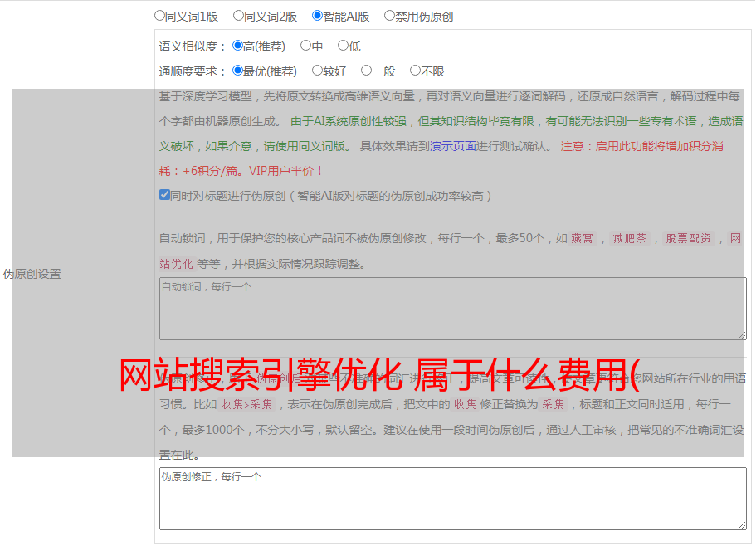Screen dimensions: 756x546
Task: Focus the 伪原创修正 text area
Action: coord(452,498)
